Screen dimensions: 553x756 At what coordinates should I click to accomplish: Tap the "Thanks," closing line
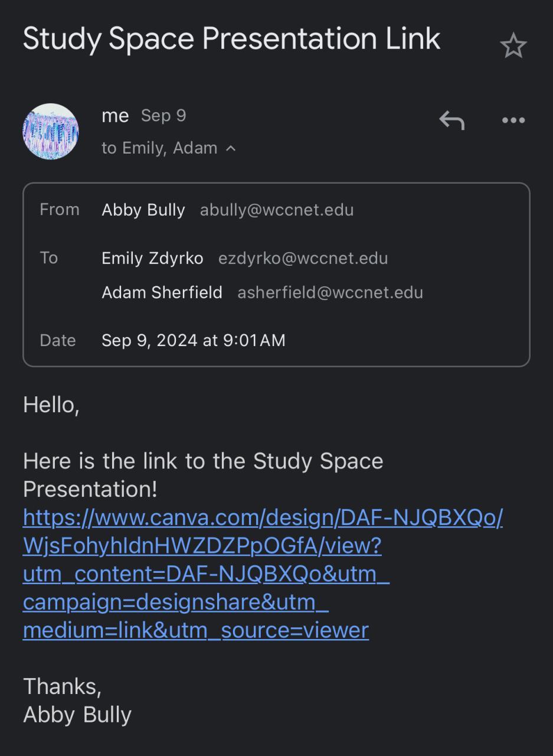[x=62, y=686]
